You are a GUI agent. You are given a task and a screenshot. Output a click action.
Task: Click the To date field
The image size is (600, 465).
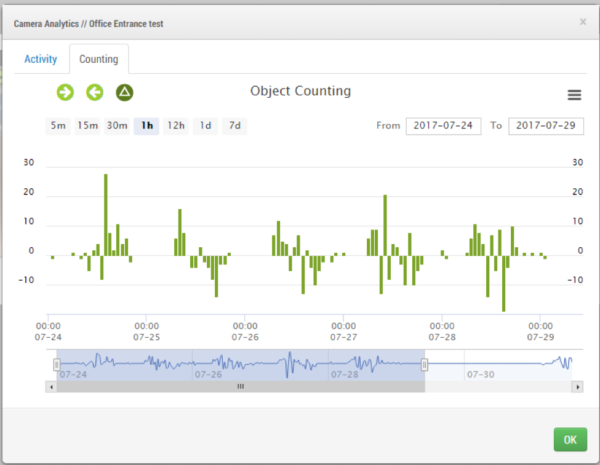pos(545,126)
